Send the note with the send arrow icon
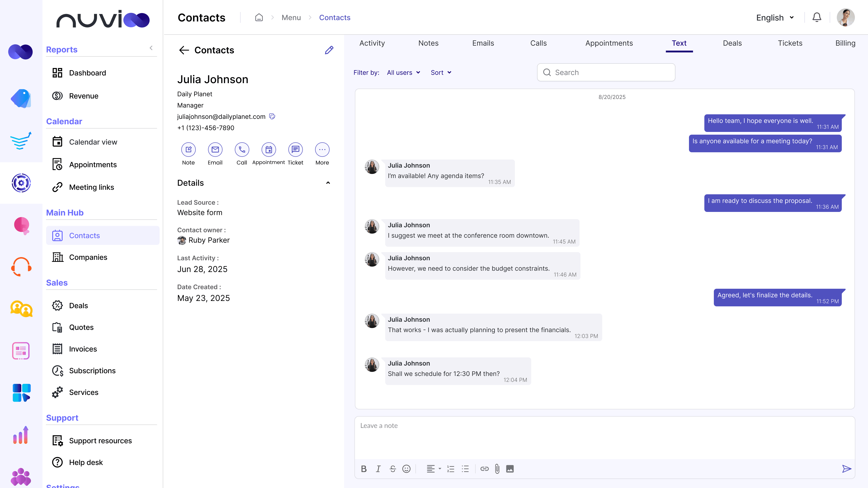The width and height of the screenshot is (868, 488). click(x=846, y=469)
